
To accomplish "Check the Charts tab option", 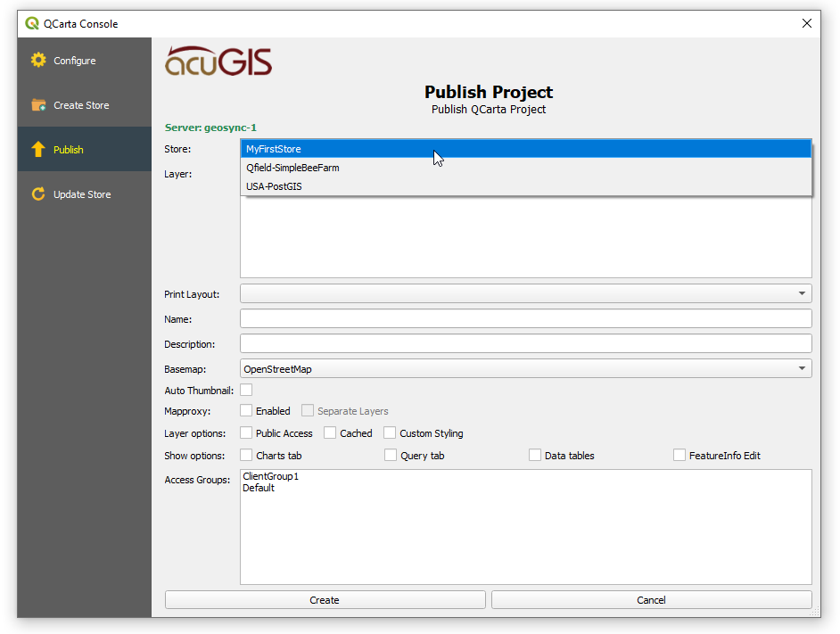I will click(x=246, y=456).
